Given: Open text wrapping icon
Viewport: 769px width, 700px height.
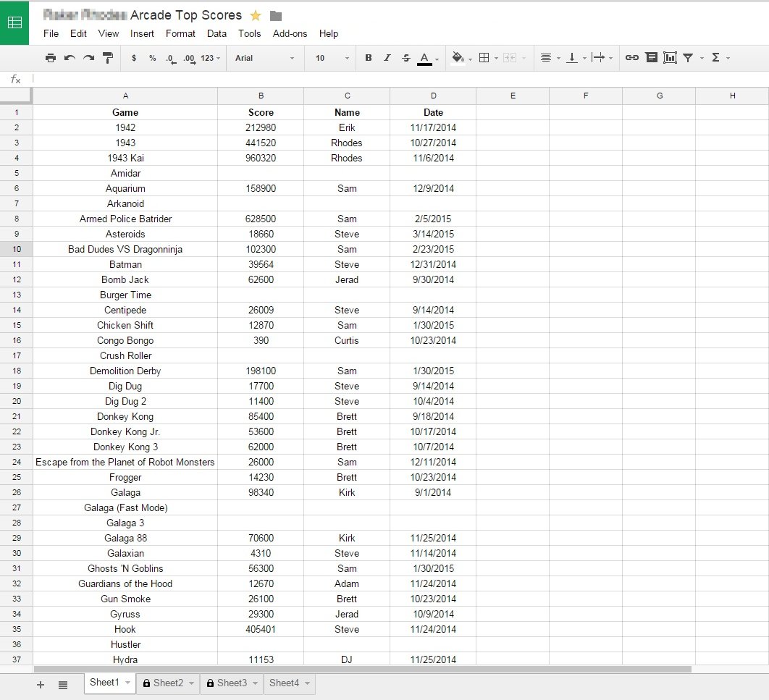Looking at the screenshot, I should click(x=598, y=58).
